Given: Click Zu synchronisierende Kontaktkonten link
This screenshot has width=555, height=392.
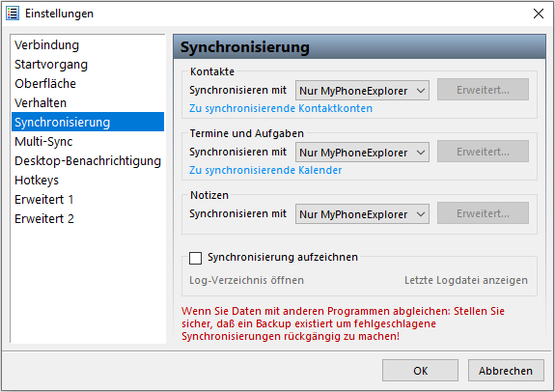Looking at the screenshot, I should (281, 108).
